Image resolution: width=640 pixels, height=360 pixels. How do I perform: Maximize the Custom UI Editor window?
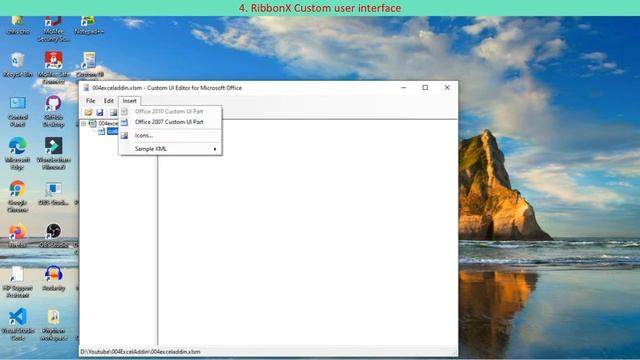click(x=425, y=88)
